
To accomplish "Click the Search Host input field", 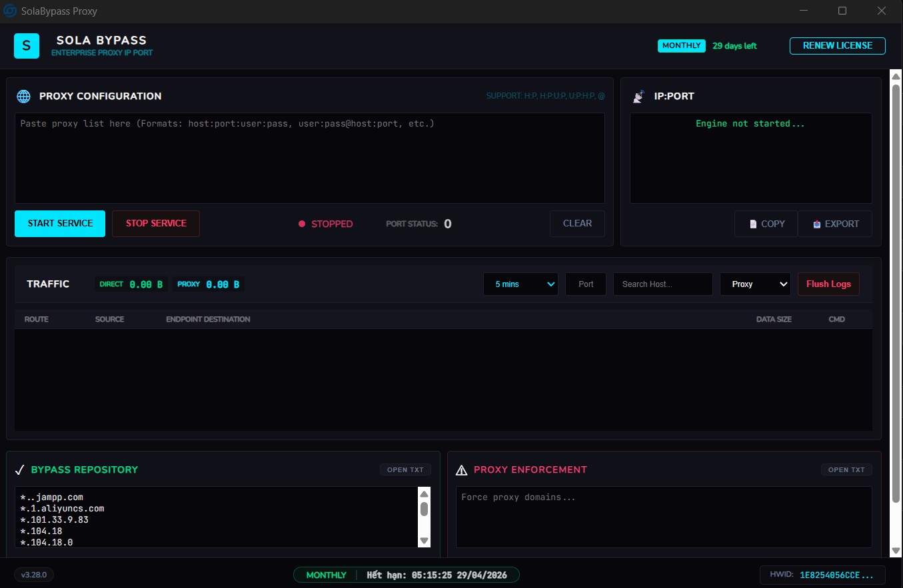I will tap(662, 284).
